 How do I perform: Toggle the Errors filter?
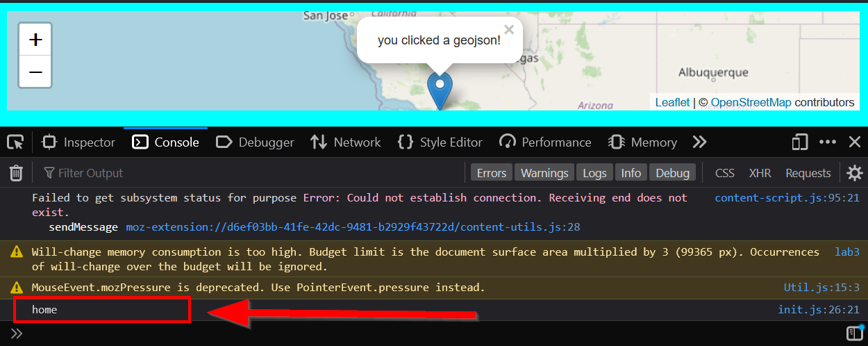[492, 173]
